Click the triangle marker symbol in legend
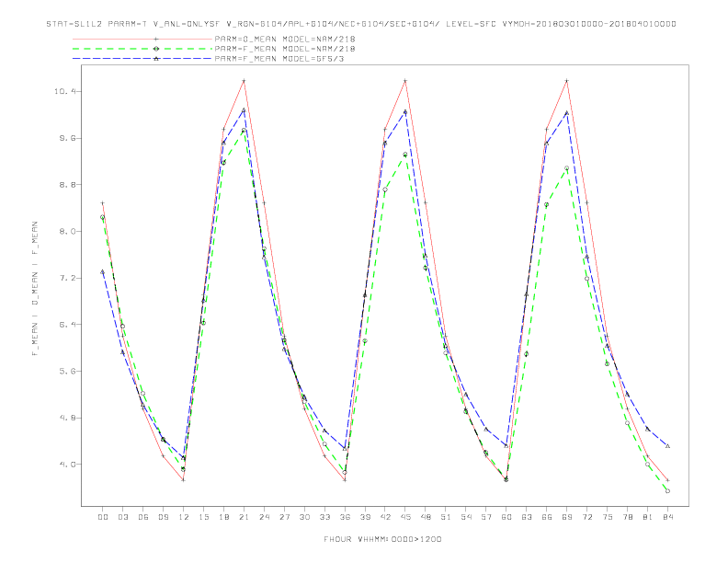The width and height of the screenshot is (728, 563). pyautogui.click(x=156, y=59)
